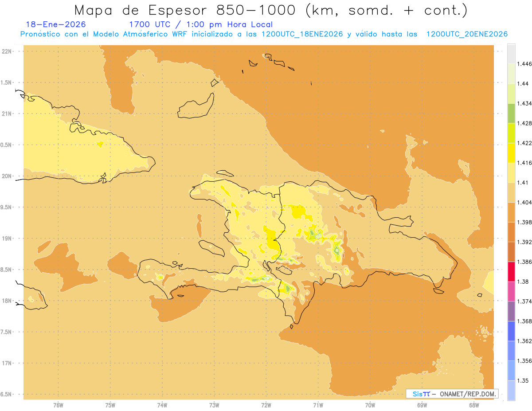This screenshot has height=411, width=532.
Task: Click the '1.35' value on the color scale
Action: [x=523, y=380]
